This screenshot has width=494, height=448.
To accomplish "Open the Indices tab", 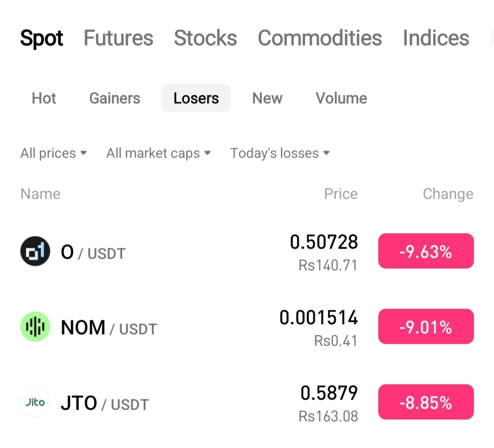I will coord(436,38).
